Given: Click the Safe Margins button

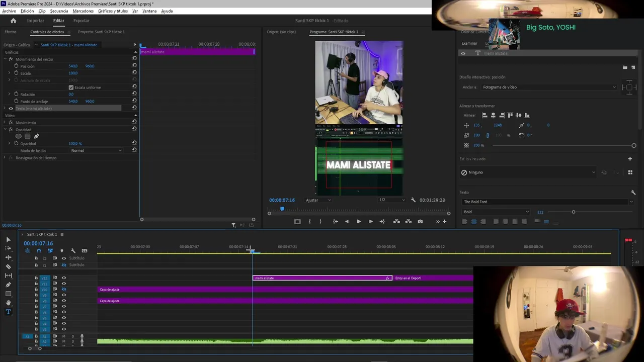Looking at the screenshot, I should point(297,221).
